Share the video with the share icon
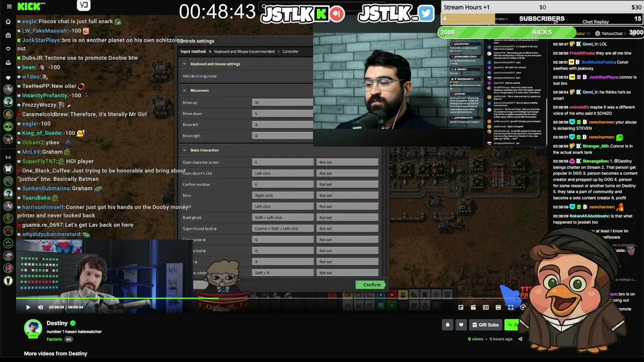The image size is (644, 362). coord(520,339)
